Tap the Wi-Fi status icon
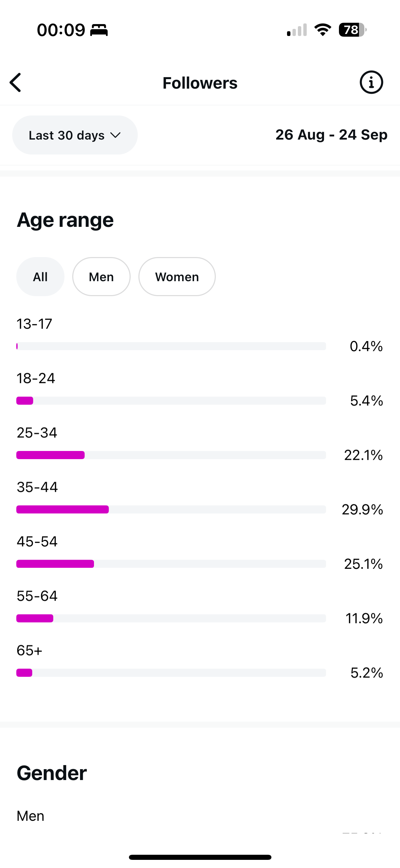Viewport: 400px width, 868px height. (323, 30)
